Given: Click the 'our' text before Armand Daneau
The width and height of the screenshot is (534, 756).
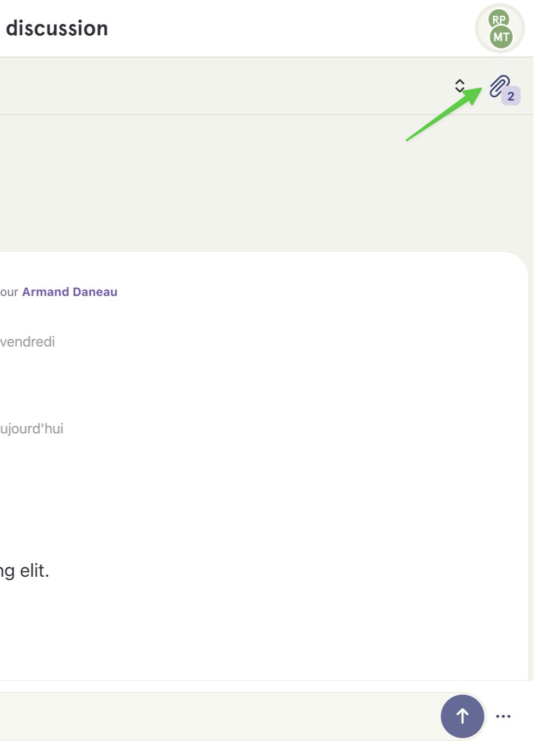Looking at the screenshot, I should (9, 292).
